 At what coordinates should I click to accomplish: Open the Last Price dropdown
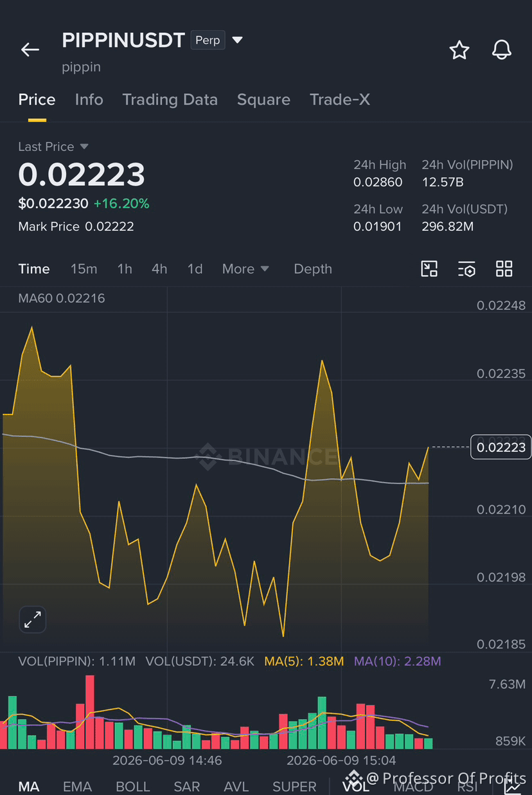[53, 147]
